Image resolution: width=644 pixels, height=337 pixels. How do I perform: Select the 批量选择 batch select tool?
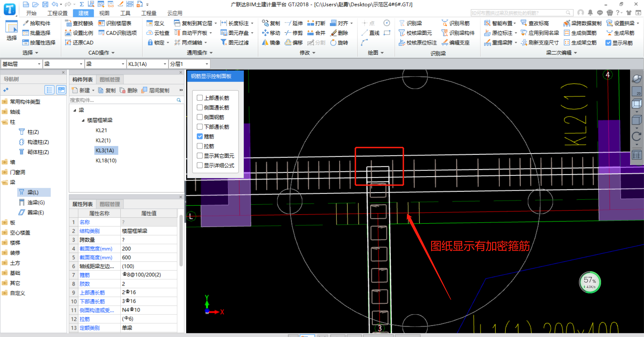(37, 33)
